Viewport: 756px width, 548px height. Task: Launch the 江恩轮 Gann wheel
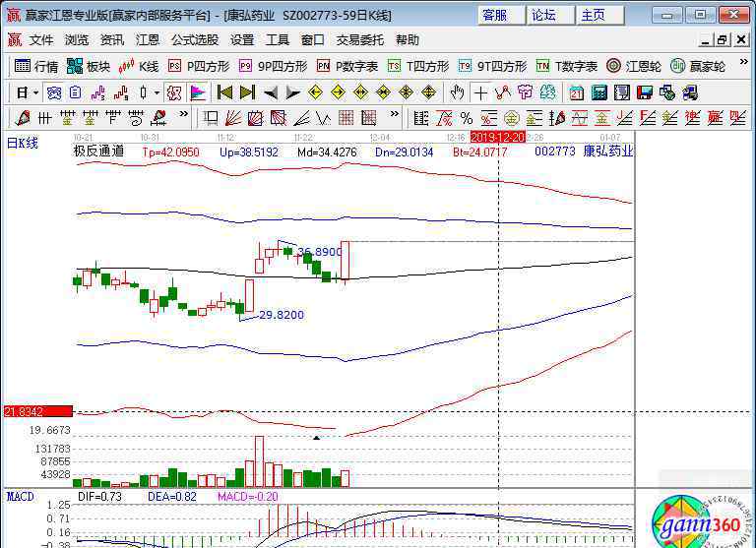(634, 66)
